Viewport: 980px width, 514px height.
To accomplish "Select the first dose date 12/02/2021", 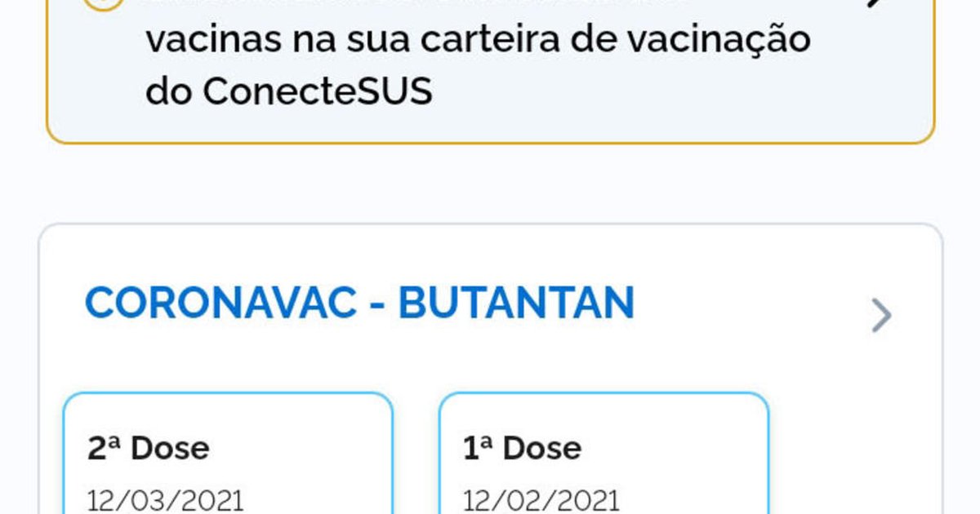I will tap(541, 500).
